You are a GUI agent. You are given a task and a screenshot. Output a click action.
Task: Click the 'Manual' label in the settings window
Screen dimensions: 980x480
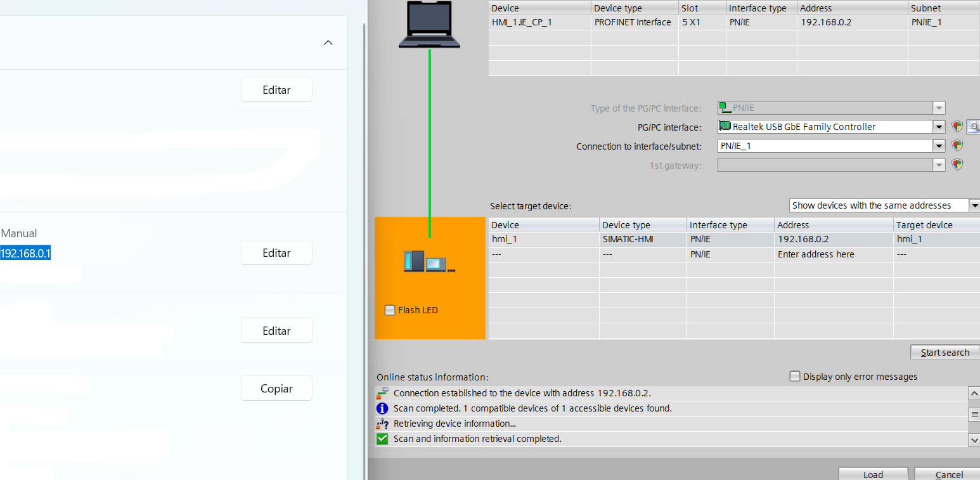point(19,233)
